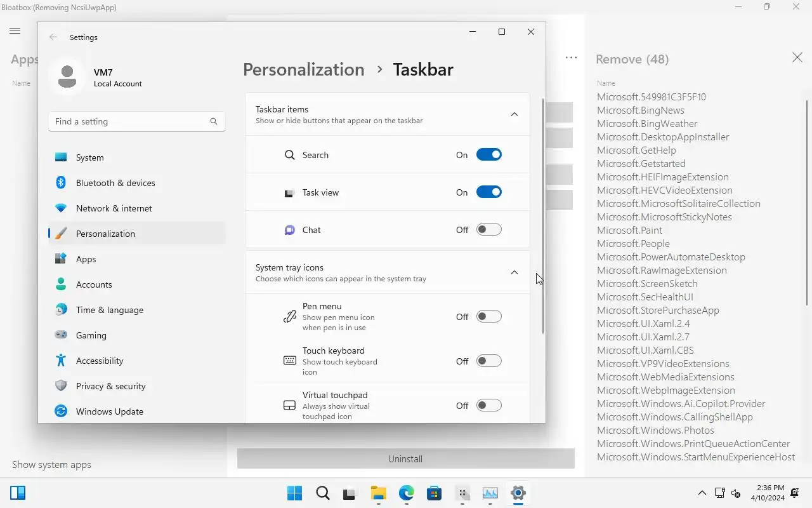Open the Bloatbox hamburger menu

15,31
